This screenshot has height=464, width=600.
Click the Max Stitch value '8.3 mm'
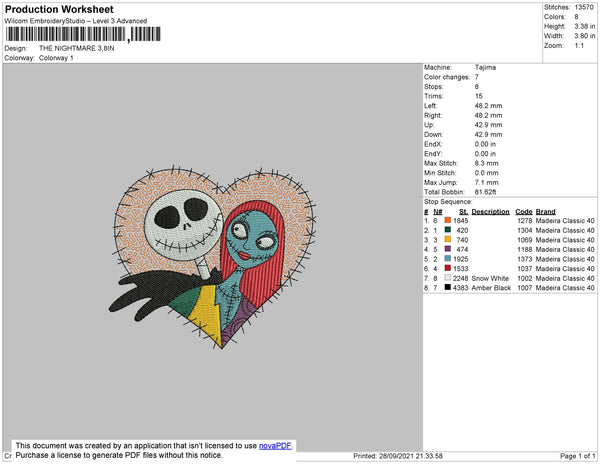click(486, 163)
